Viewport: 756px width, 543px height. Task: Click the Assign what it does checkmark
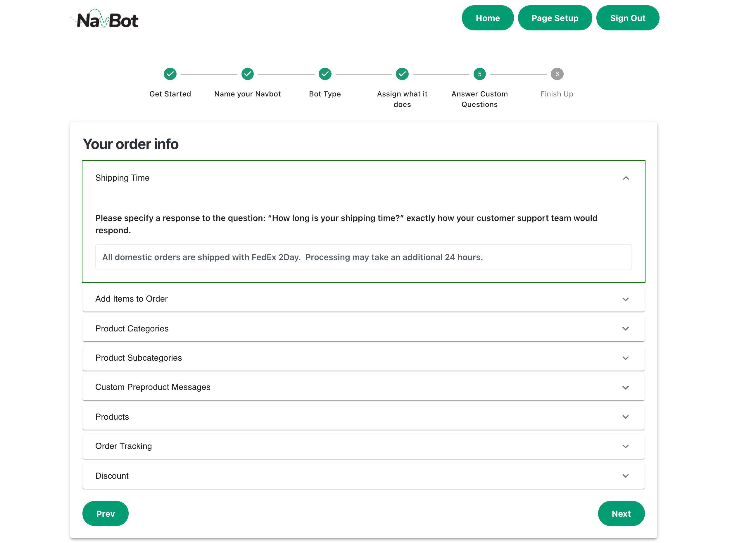coord(402,74)
